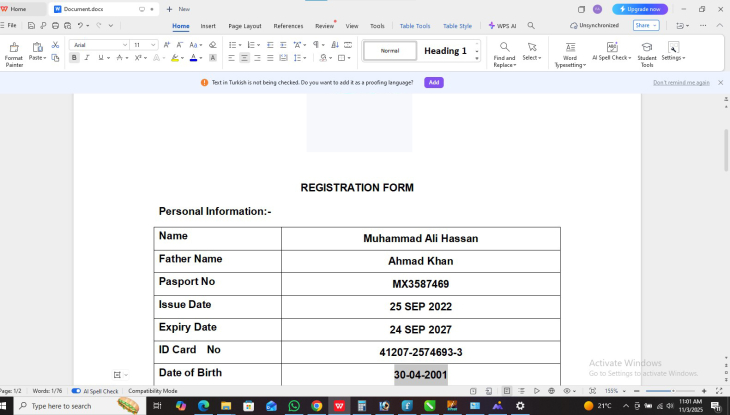Click the Clear Formatting eraser icon
730x415 pixels.
[x=212, y=45]
